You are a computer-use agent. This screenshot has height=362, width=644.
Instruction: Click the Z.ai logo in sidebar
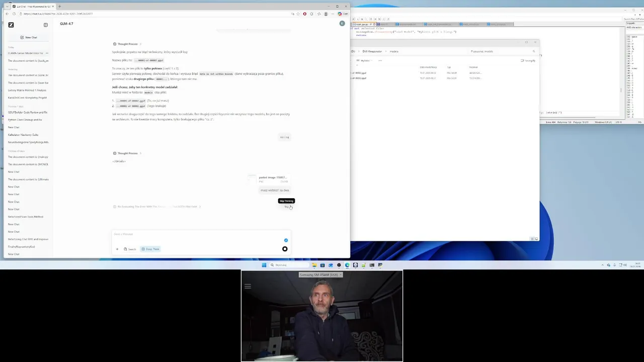(x=11, y=25)
